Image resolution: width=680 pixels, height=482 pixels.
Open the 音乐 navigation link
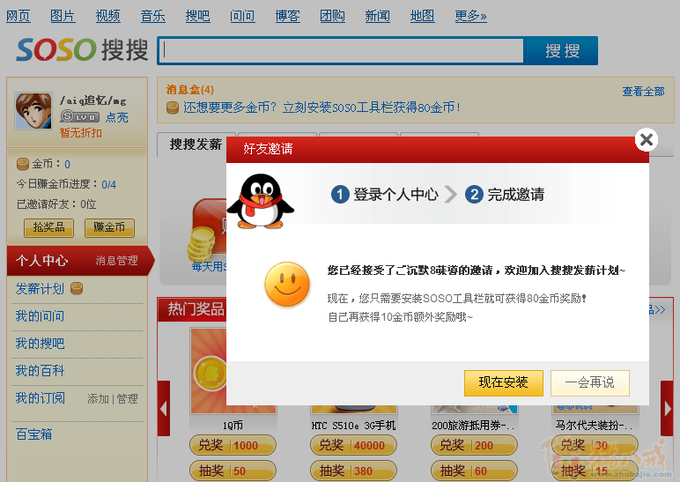click(x=153, y=16)
